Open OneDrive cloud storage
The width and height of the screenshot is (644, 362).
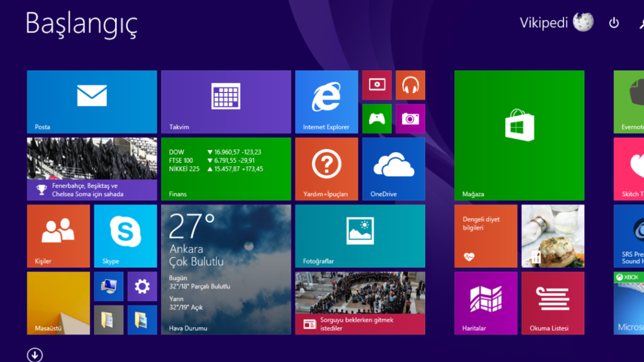(x=393, y=168)
